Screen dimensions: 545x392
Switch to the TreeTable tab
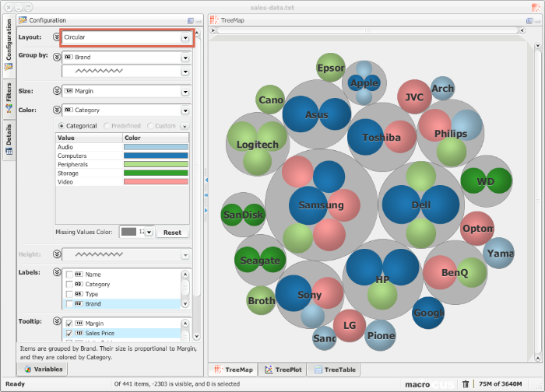pos(335,370)
